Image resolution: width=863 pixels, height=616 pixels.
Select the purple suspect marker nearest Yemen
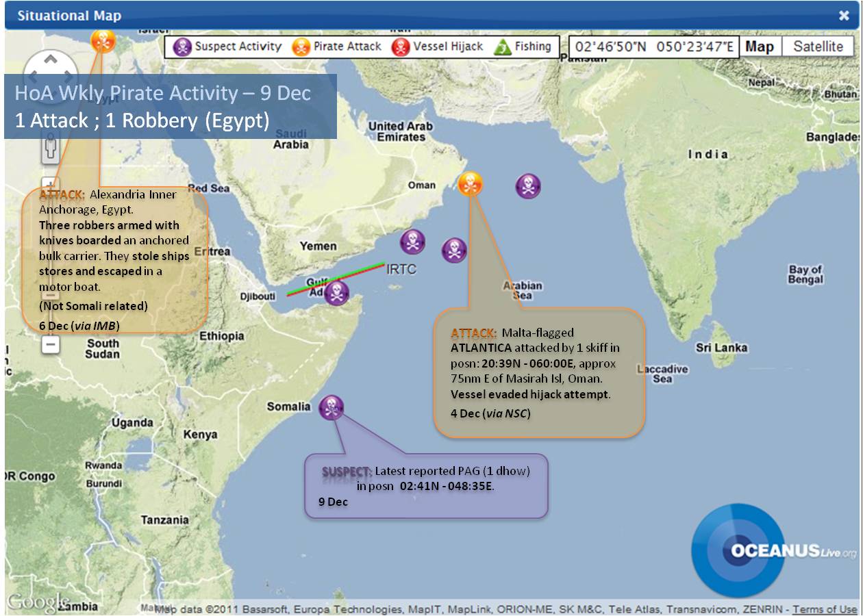click(x=412, y=241)
